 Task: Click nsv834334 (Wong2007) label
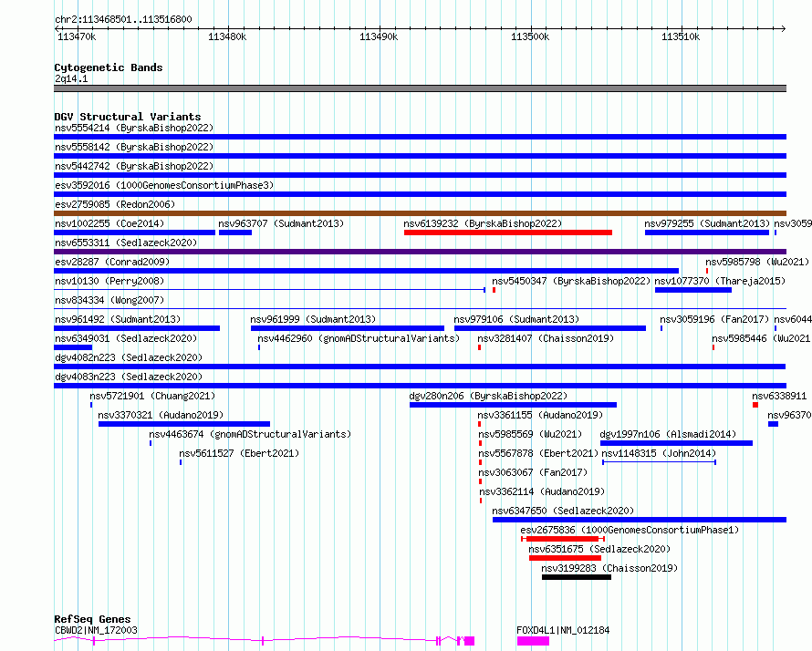click(x=109, y=300)
